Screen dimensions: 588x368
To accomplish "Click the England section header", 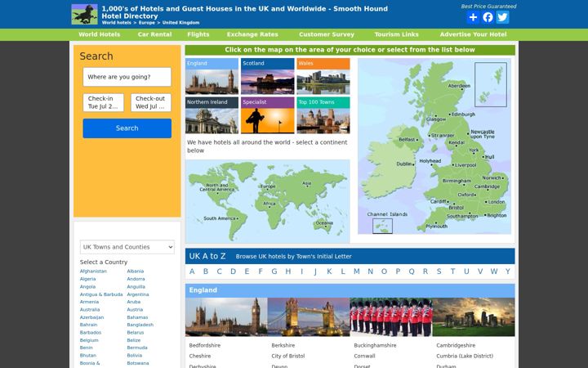I will pyautogui.click(x=350, y=290).
